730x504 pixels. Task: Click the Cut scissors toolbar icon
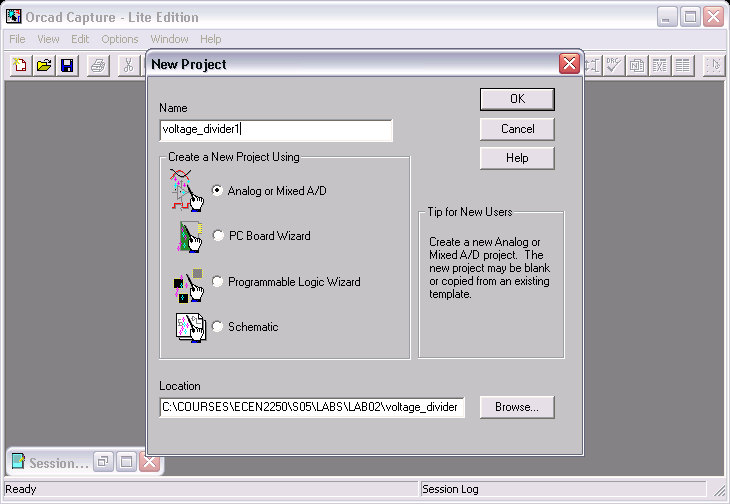128,66
